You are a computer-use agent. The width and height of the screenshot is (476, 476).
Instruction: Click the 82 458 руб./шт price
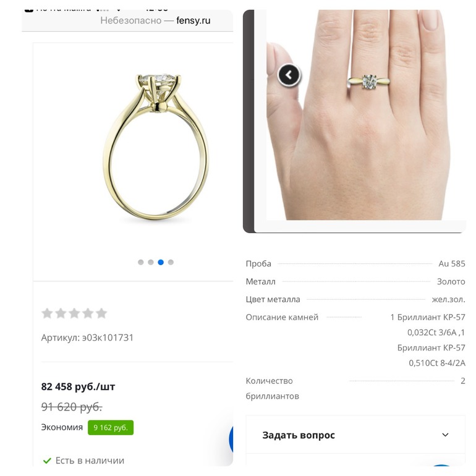click(x=78, y=387)
